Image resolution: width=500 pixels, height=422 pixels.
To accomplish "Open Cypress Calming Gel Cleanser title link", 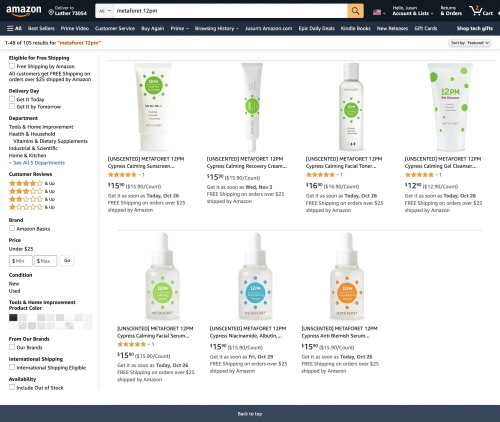I will click(x=443, y=162).
